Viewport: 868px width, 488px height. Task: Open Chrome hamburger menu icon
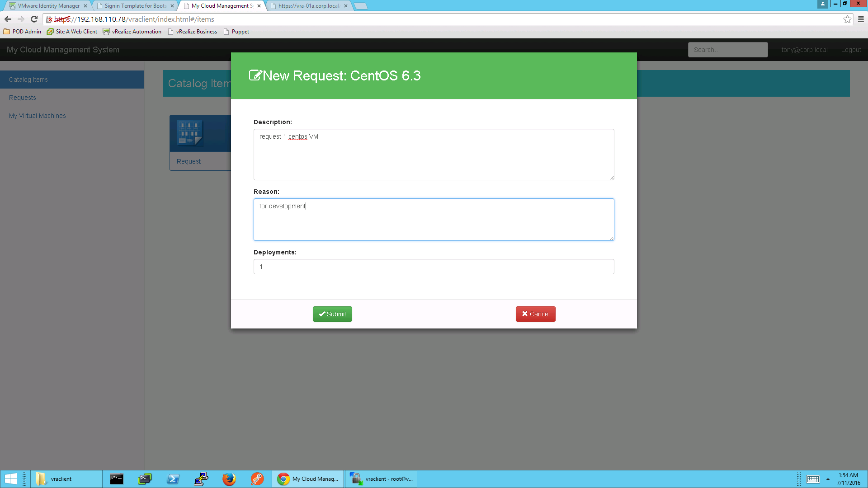click(861, 19)
